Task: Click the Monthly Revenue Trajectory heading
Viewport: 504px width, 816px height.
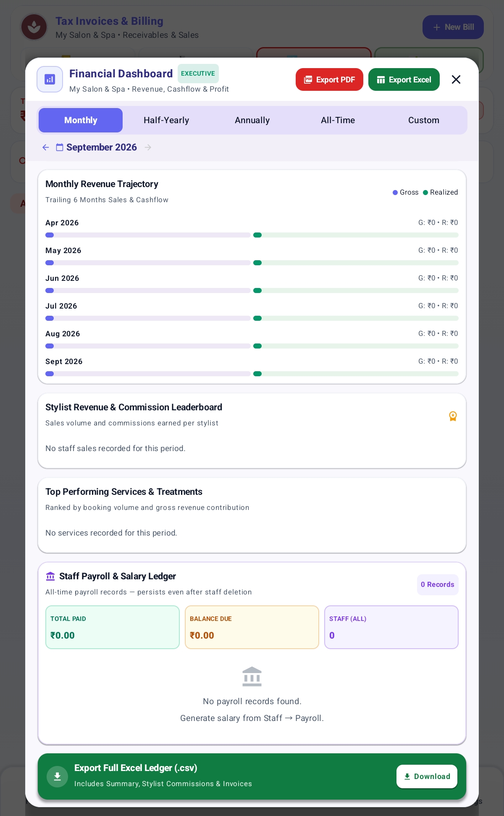Action: (x=102, y=184)
